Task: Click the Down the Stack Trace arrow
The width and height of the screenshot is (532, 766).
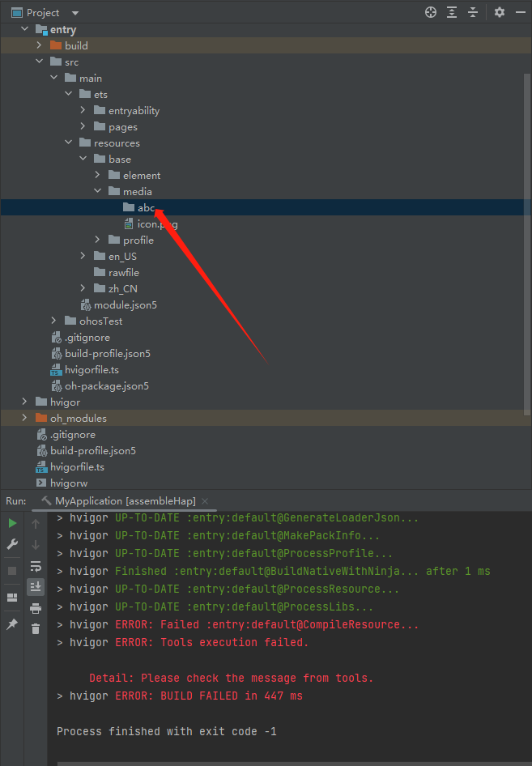Action: point(36,545)
